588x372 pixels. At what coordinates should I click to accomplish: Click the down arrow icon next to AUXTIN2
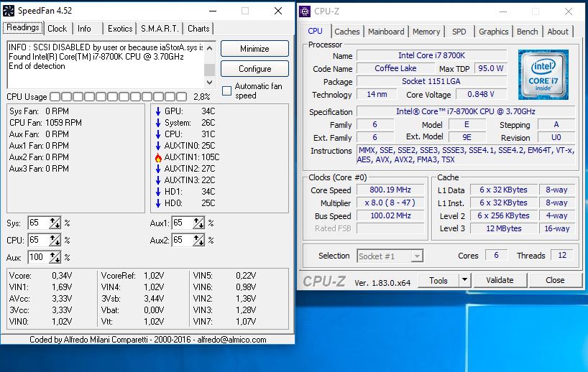[158, 169]
